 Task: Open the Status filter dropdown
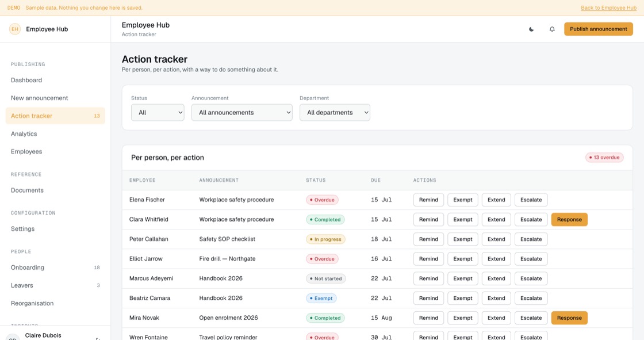(158, 112)
